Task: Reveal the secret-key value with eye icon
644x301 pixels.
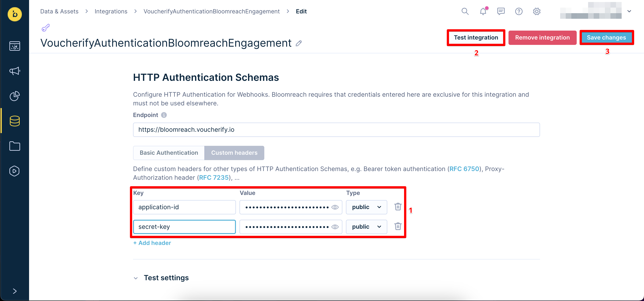Action: (x=335, y=227)
